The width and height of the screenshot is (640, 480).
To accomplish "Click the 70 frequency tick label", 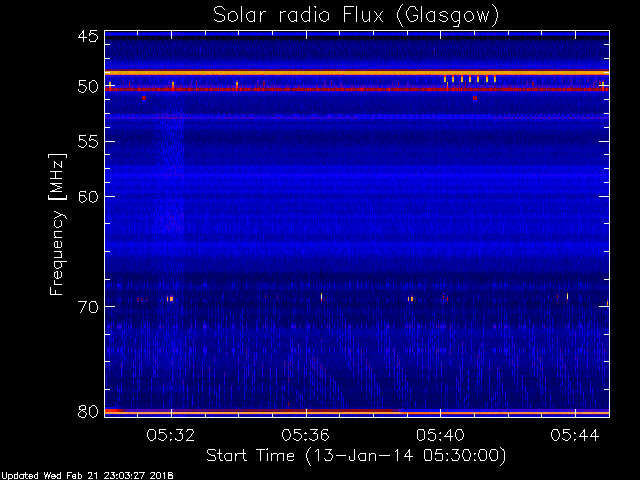I will 88,307.
